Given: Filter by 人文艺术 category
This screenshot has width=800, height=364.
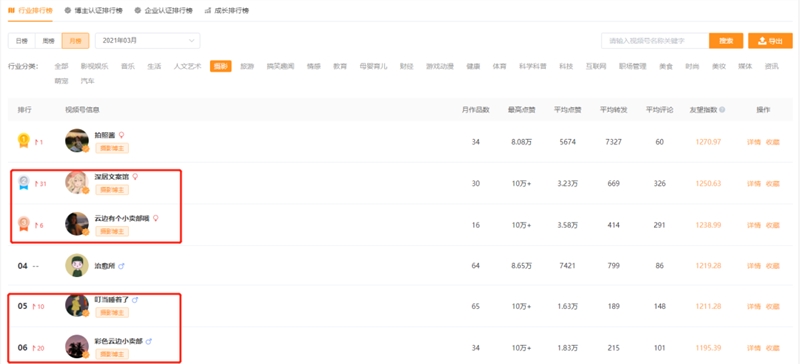Looking at the screenshot, I should [187, 66].
